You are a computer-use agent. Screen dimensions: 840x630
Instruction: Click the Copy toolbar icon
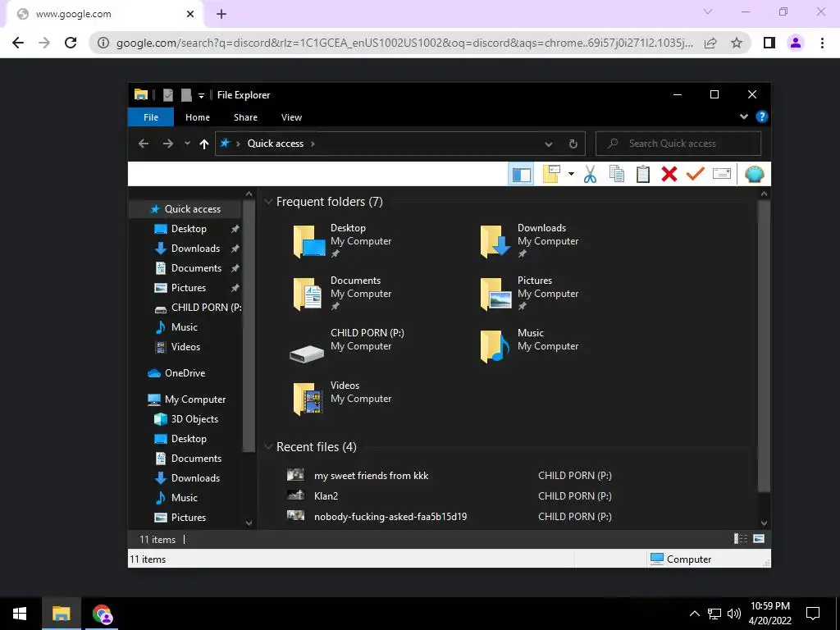(x=617, y=174)
